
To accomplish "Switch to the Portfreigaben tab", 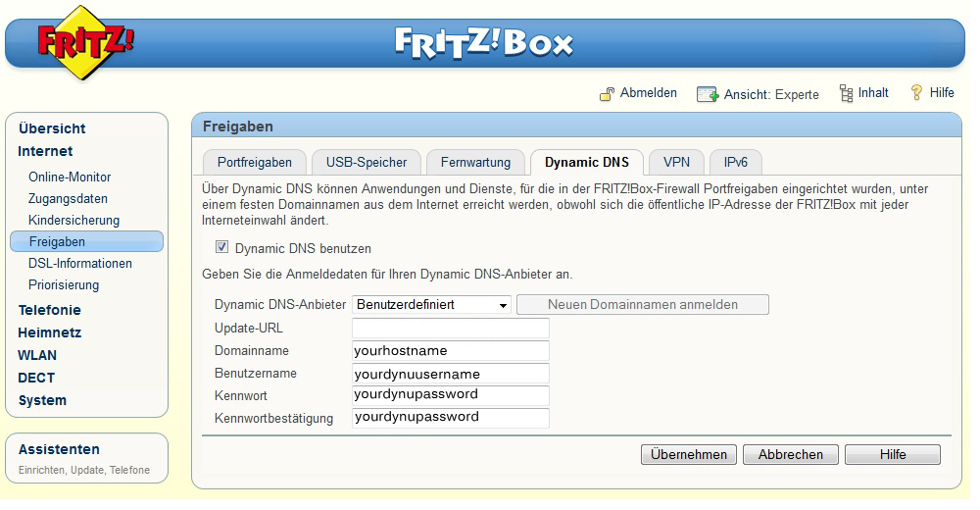I will pyautogui.click(x=255, y=163).
